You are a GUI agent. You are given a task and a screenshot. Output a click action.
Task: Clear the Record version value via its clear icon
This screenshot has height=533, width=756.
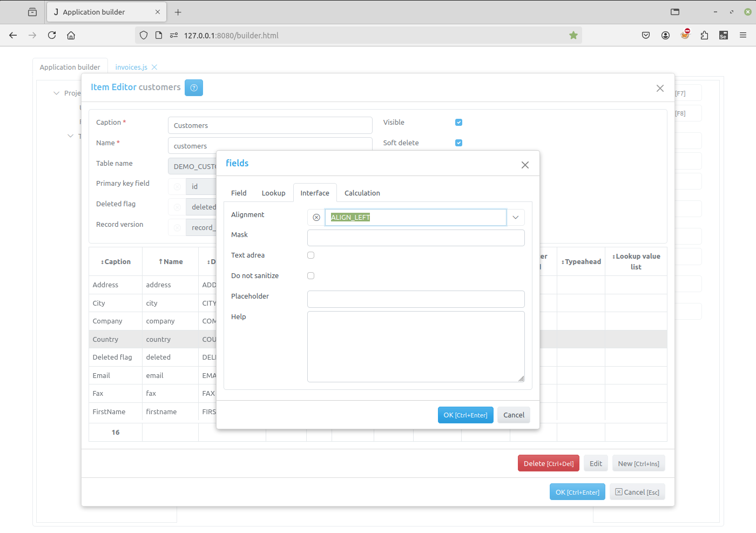pos(177,227)
